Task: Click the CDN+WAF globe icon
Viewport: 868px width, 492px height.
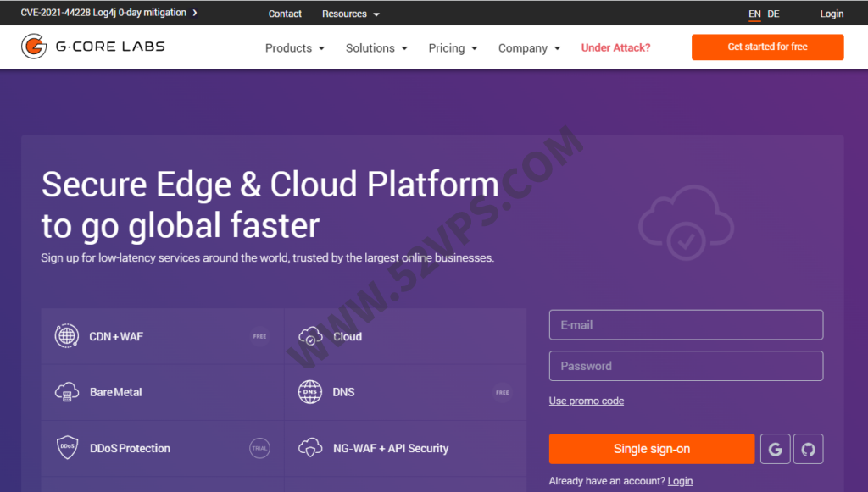Action: pos(66,336)
